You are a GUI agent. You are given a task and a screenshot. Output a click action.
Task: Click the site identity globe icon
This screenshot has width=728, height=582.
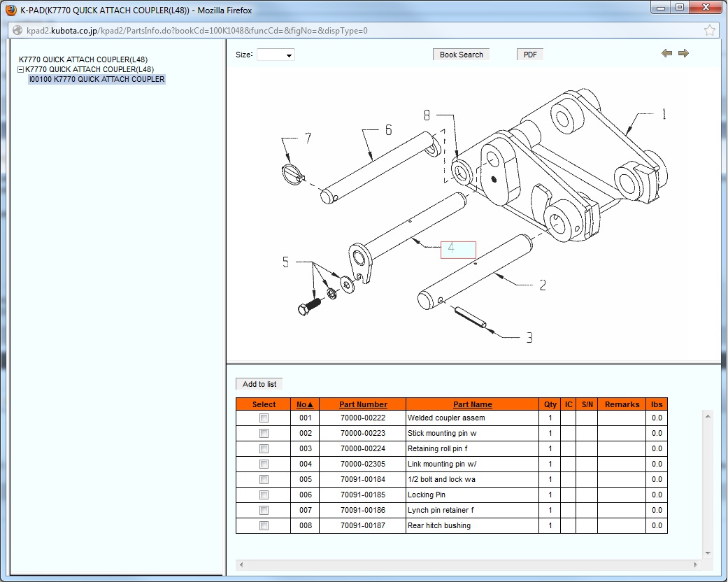pos(17,31)
